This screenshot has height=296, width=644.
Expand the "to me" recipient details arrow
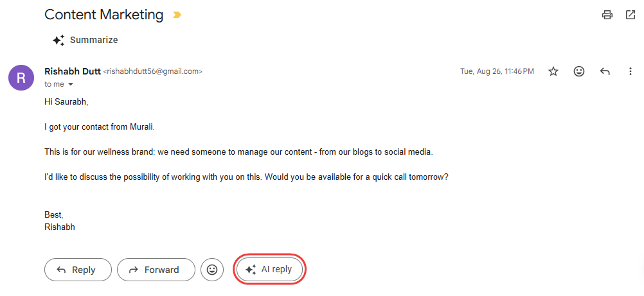point(71,84)
